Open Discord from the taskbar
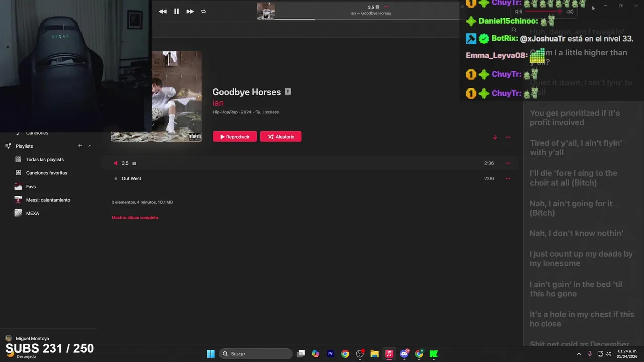 click(x=404, y=354)
